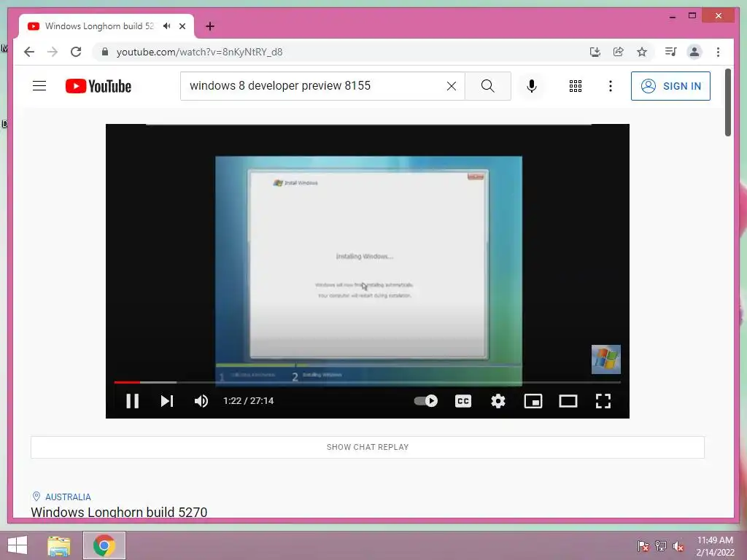
Task: Click SHOW CHAT REPLAY
Action: click(368, 447)
